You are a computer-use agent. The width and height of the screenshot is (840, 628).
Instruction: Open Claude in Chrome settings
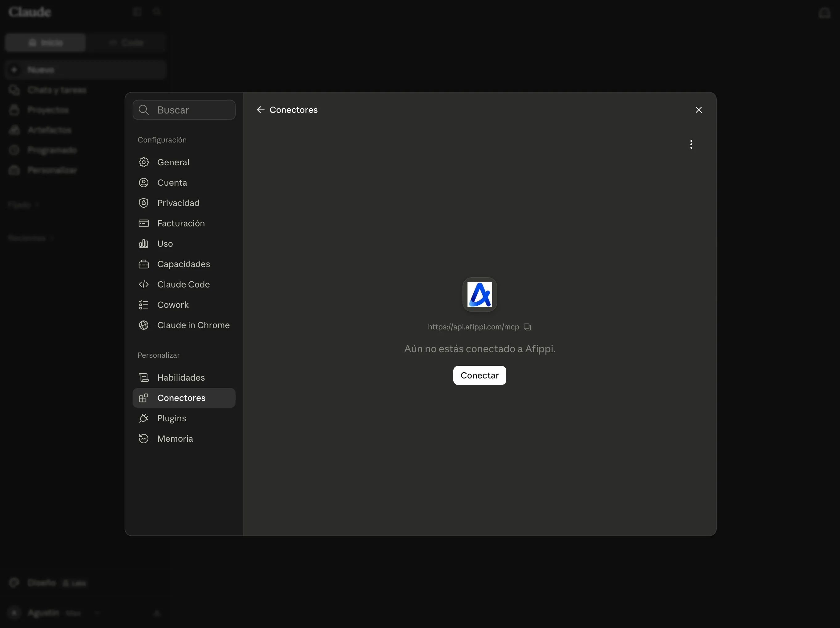tap(184, 325)
